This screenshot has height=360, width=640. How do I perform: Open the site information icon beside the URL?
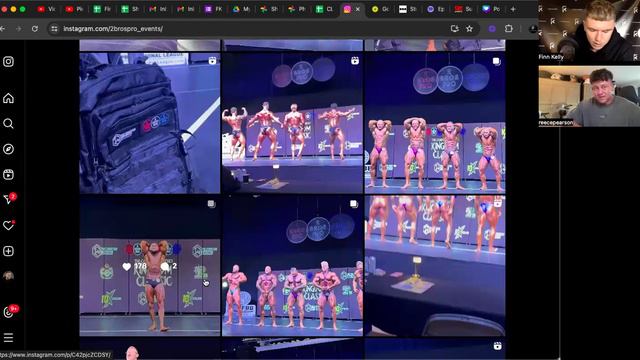[54, 29]
